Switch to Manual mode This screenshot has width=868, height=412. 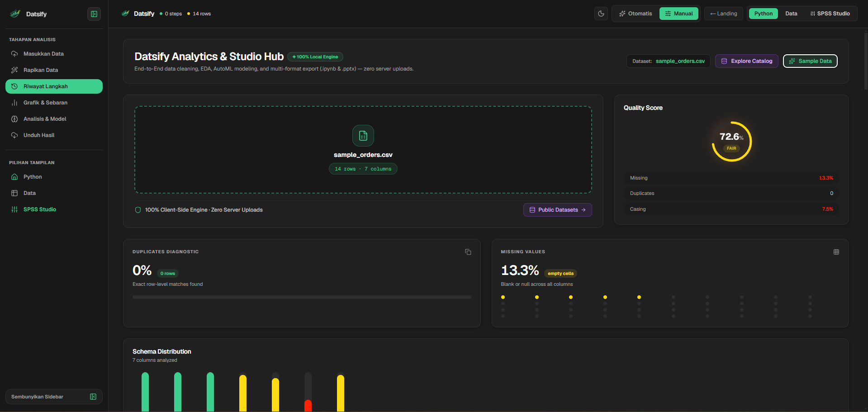click(x=679, y=14)
